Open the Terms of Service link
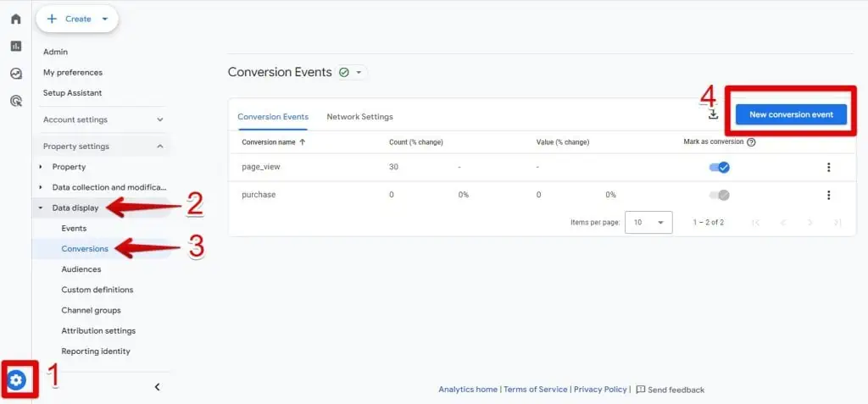868x404 pixels. pyautogui.click(x=536, y=390)
